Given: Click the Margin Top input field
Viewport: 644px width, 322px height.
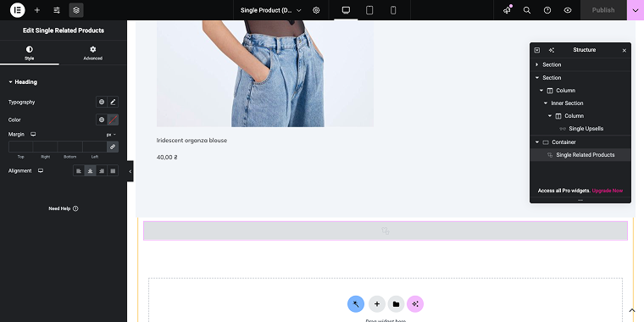Looking at the screenshot, I should tap(20, 147).
